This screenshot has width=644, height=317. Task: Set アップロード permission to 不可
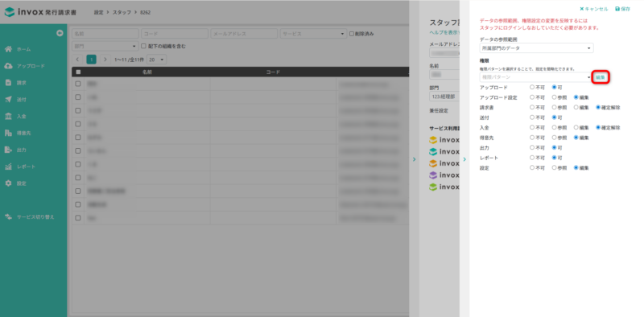[x=532, y=88]
